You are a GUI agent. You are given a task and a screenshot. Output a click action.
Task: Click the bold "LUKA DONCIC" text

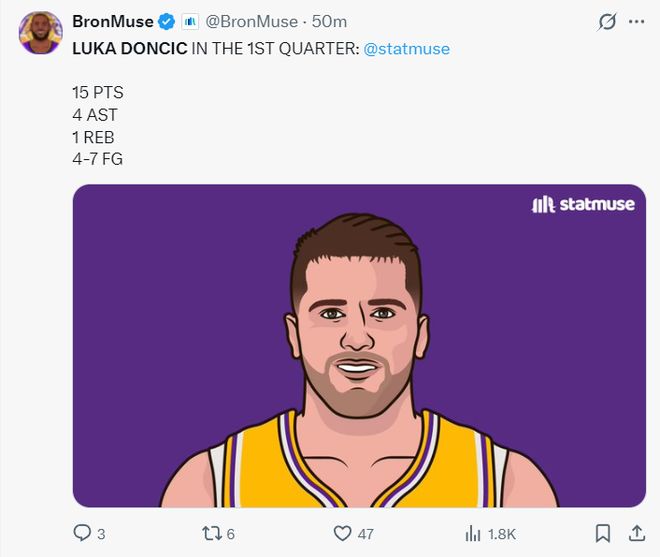(x=129, y=48)
